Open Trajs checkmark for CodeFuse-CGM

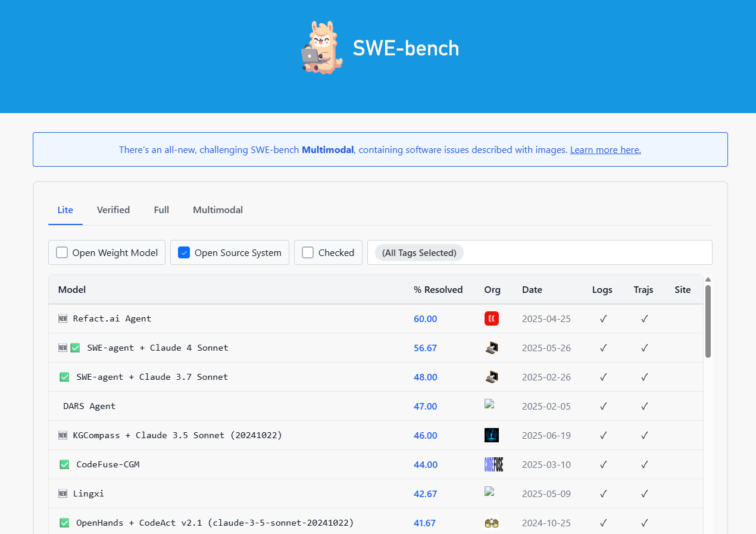click(644, 464)
